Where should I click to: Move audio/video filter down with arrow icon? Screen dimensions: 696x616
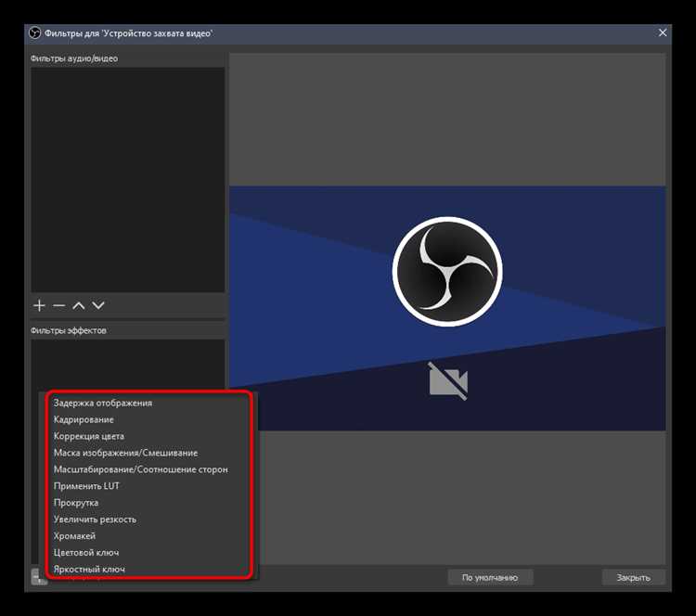(x=98, y=305)
